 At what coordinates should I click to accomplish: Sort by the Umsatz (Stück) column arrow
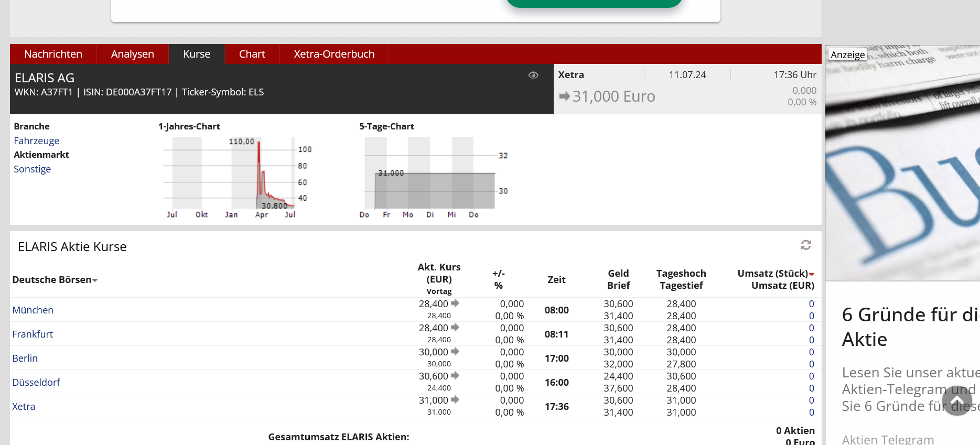pyautogui.click(x=811, y=274)
